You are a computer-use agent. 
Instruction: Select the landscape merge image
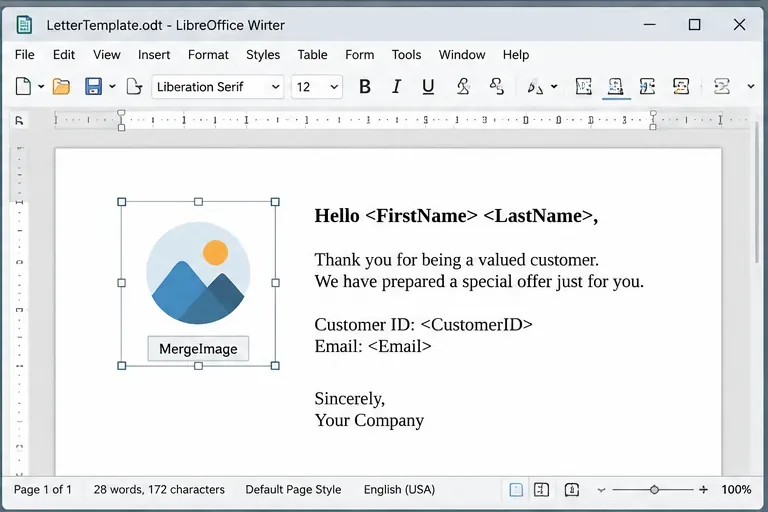click(198, 273)
